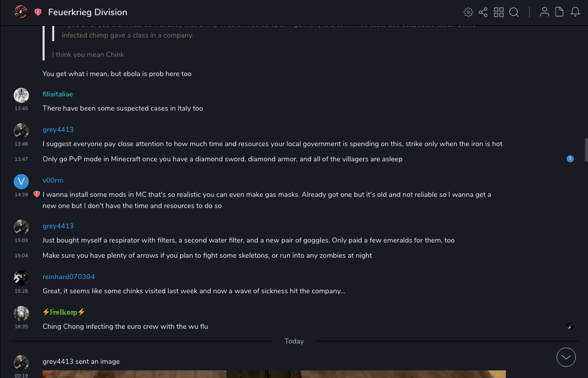The image size is (588, 378).
Task: Click the red shield icon beside v00rm's message
Action: tap(36, 194)
